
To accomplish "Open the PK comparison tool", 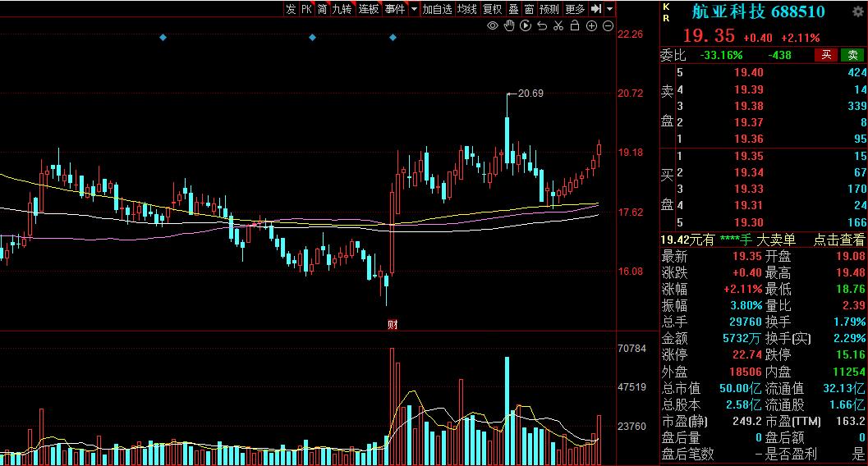I will pyautogui.click(x=306, y=9).
